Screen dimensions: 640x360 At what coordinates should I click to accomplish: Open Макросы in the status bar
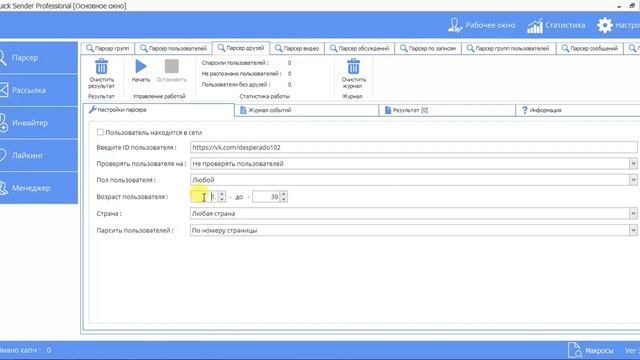(591, 350)
